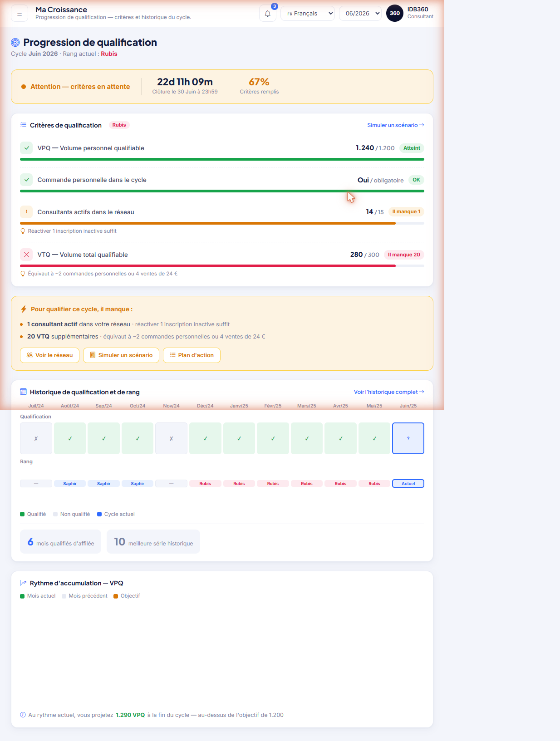Click the VTQ red progress bar
The image size is (560, 741).
point(208,266)
